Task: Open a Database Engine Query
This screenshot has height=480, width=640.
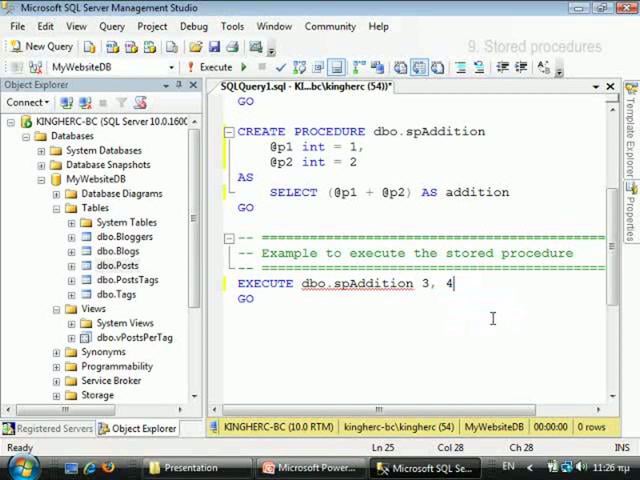Action: [89, 47]
